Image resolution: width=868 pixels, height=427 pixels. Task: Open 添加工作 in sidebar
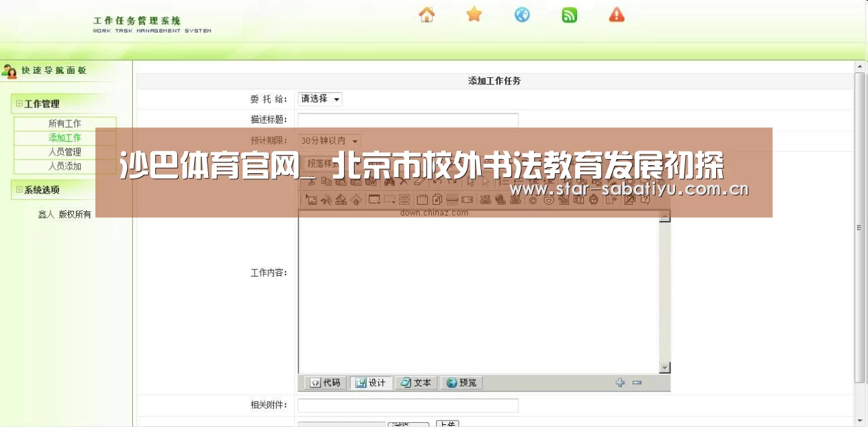tap(64, 138)
